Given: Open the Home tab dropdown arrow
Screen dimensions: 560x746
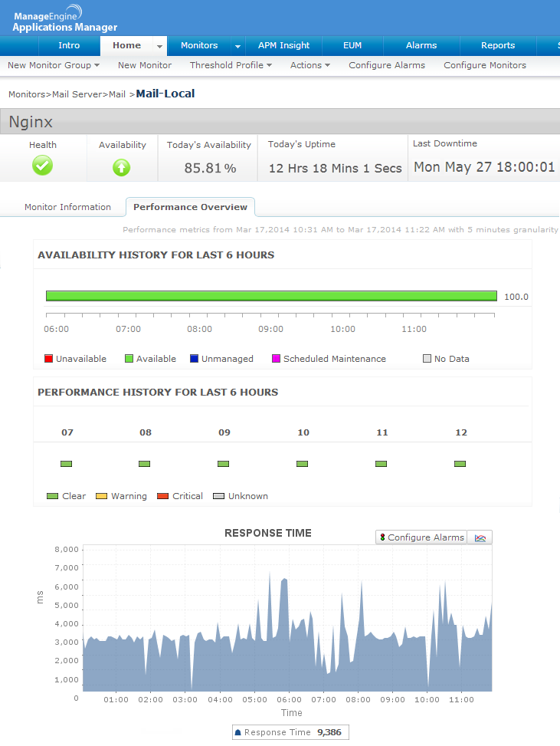Looking at the screenshot, I should (x=160, y=46).
